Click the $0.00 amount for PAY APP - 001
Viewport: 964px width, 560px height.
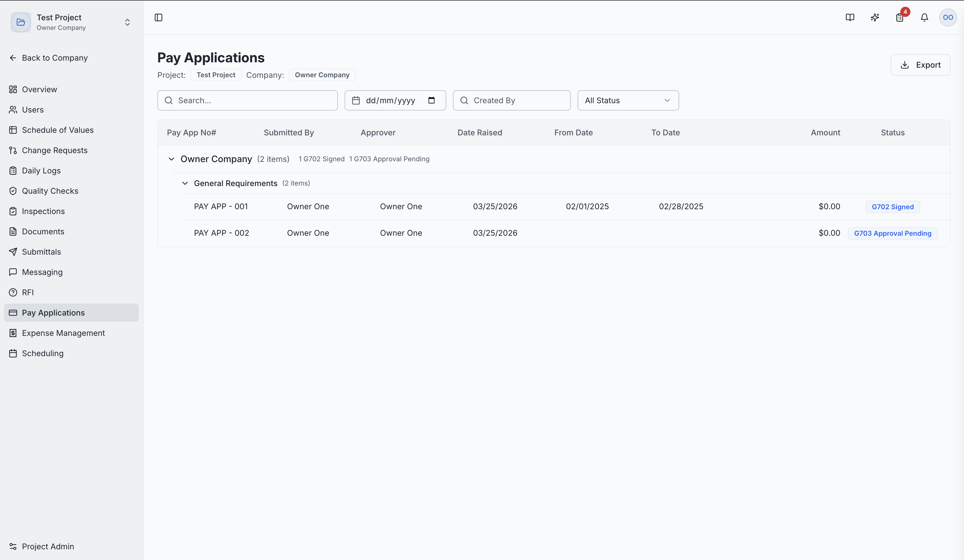[829, 207]
